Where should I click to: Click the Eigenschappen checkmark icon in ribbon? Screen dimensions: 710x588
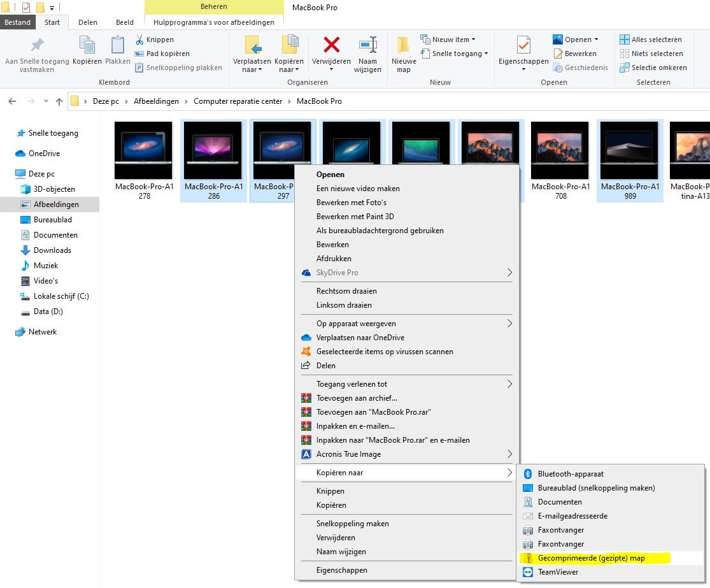[x=523, y=46]
